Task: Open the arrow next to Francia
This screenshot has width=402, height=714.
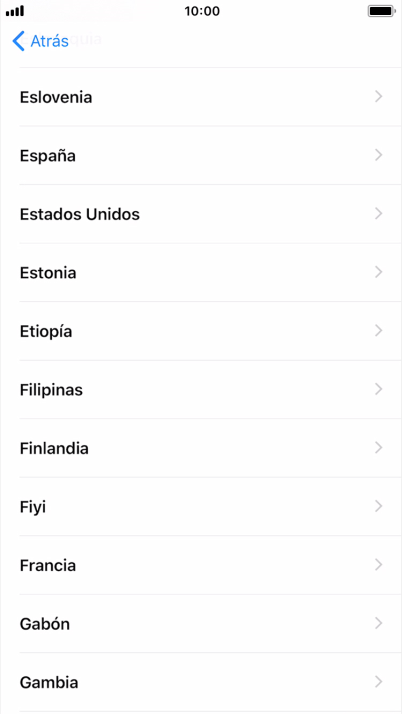Action: coord(378,565)
